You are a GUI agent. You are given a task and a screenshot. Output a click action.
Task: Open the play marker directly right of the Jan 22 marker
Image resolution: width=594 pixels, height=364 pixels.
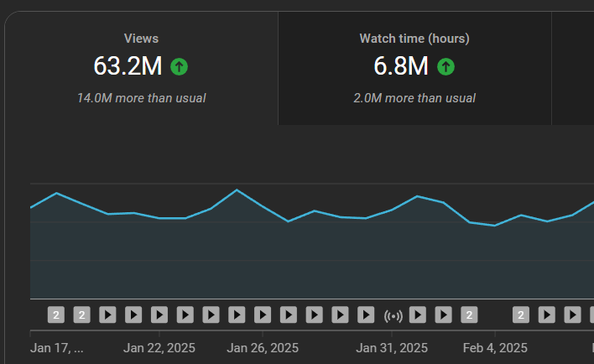pyautogui.click(x=185, y=315)
